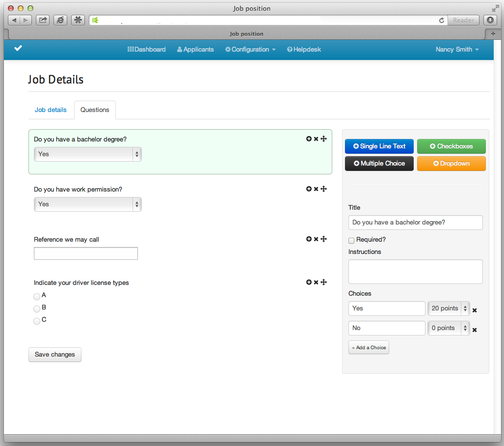
Task: Click move handle on Reference we may call
Action: [324, 239]
